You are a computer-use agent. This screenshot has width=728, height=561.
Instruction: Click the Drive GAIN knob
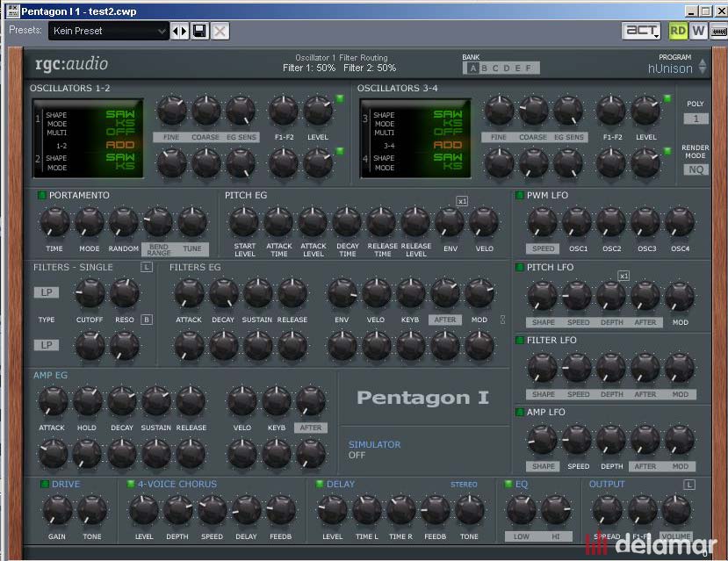pos(57,509)
